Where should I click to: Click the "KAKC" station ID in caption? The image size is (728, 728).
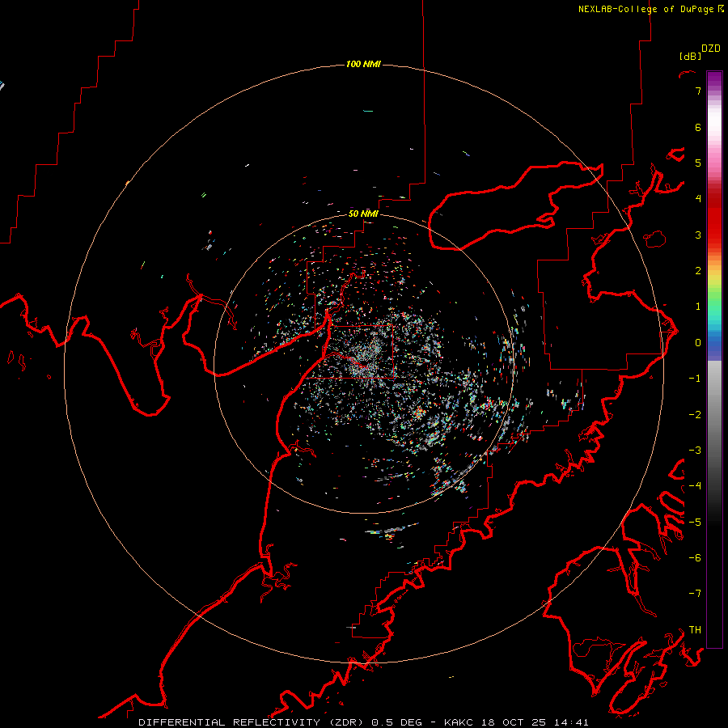459,722
